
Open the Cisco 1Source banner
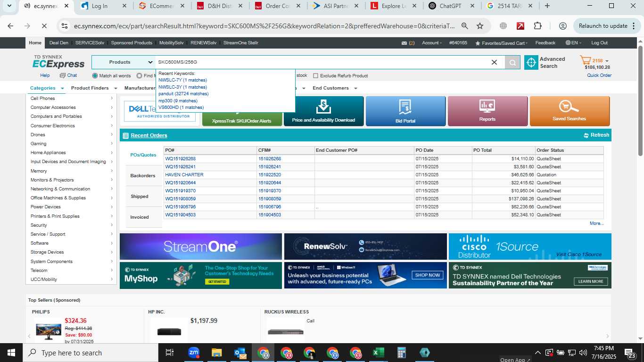(530, 247)
